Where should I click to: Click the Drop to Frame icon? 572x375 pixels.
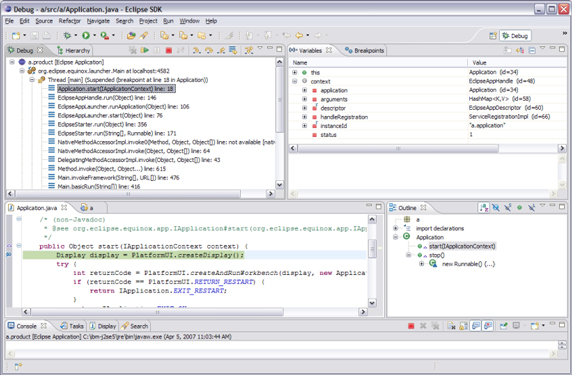233,50
